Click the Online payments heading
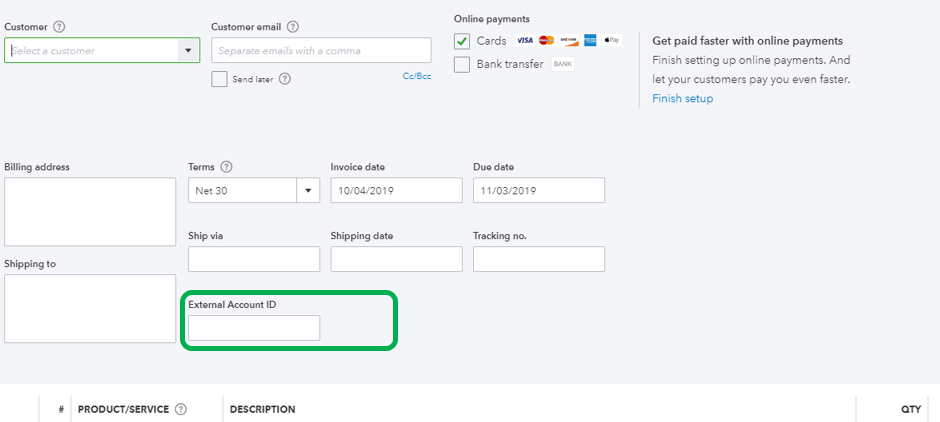 pos(492,19)
